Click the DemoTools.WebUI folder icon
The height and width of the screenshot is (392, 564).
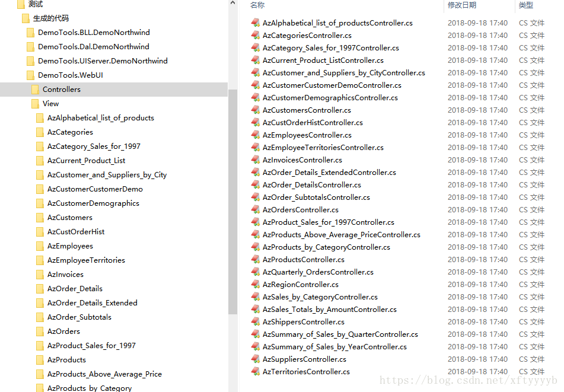[31, 75]
